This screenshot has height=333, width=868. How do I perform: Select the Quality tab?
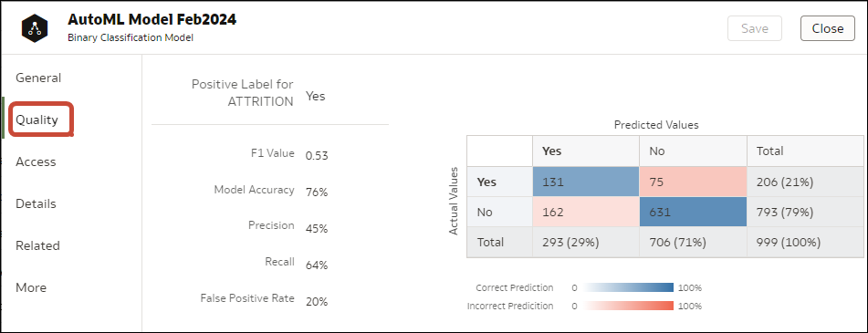37,120
